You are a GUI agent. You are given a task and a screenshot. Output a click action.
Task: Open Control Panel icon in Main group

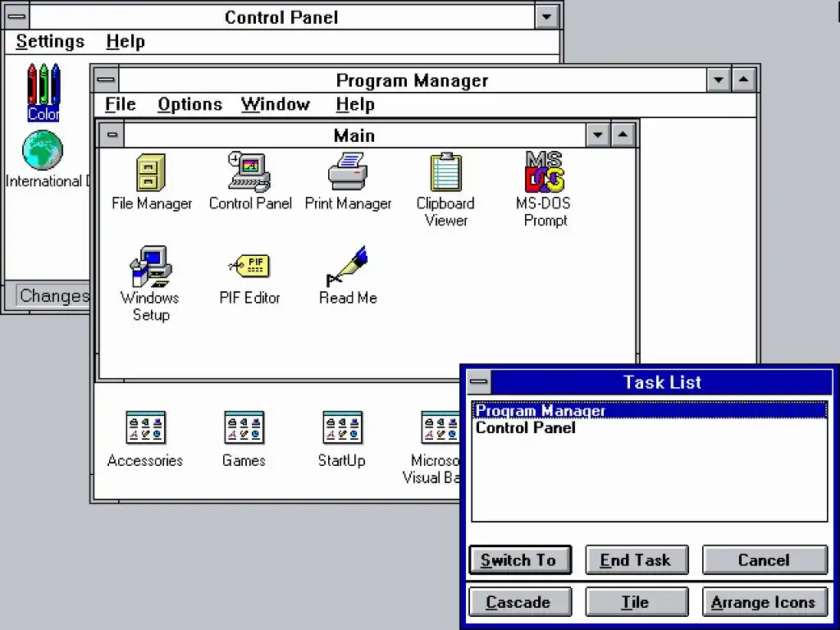(x=249, y=171)
